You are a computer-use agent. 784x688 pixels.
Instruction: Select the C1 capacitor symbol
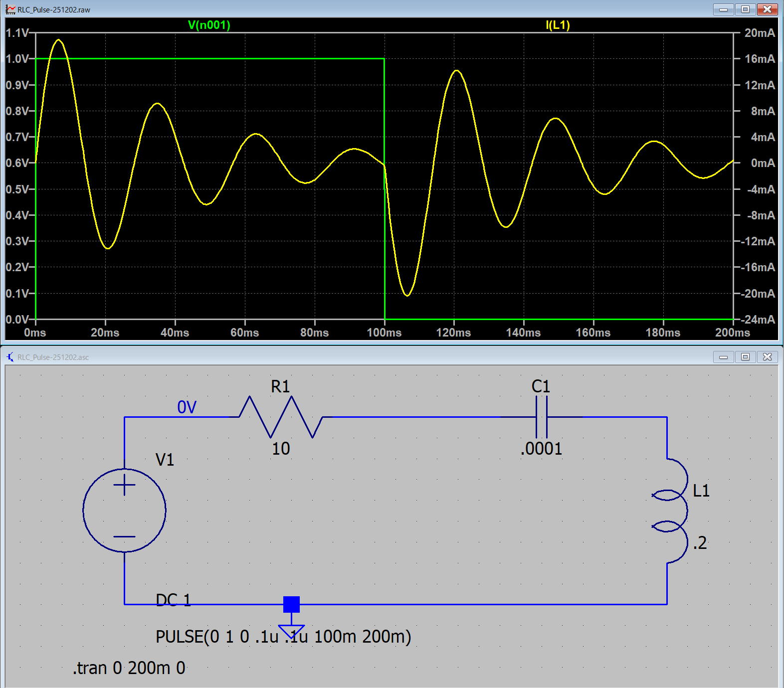(x=542, y=417)
